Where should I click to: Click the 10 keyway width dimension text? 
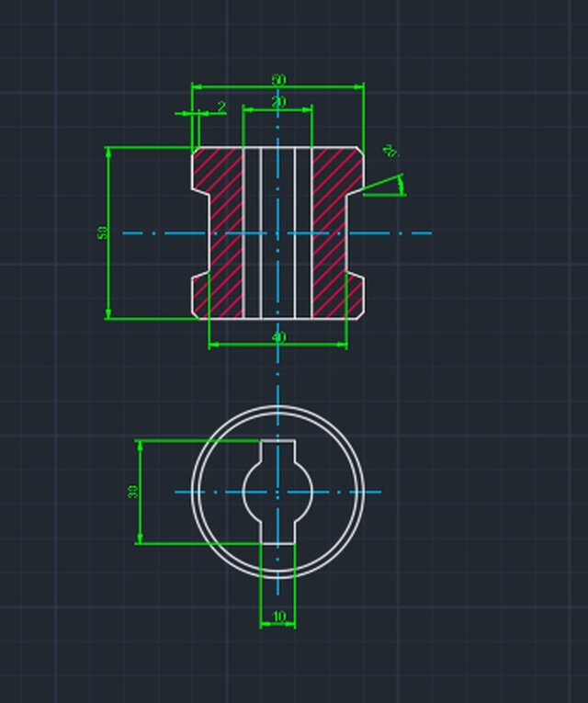click(278, 617)
